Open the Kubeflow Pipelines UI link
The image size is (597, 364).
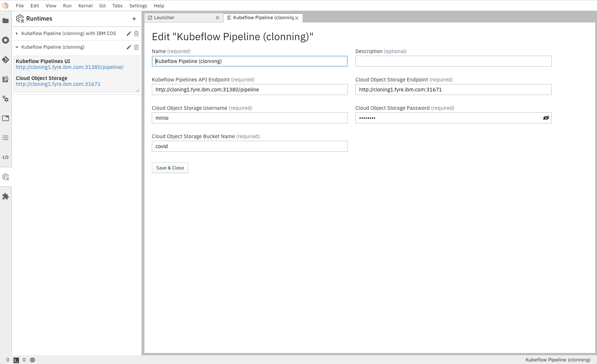(x=70, y=67)
